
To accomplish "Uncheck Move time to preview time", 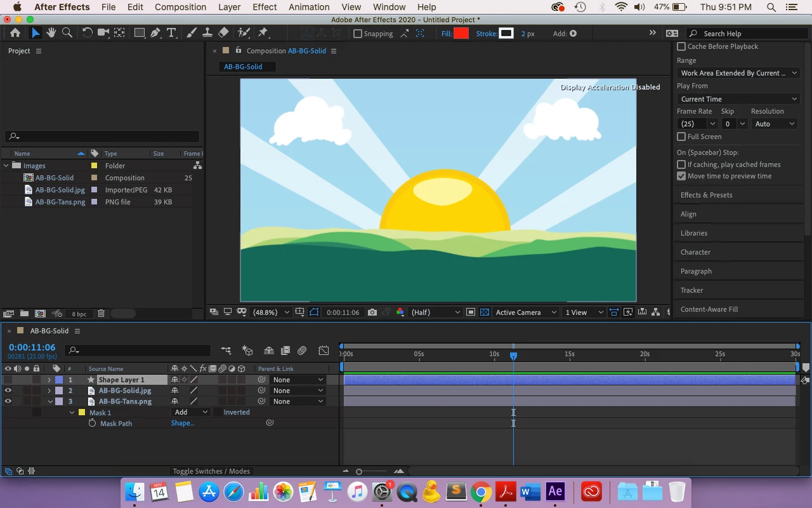I will (x=681, y=176).
